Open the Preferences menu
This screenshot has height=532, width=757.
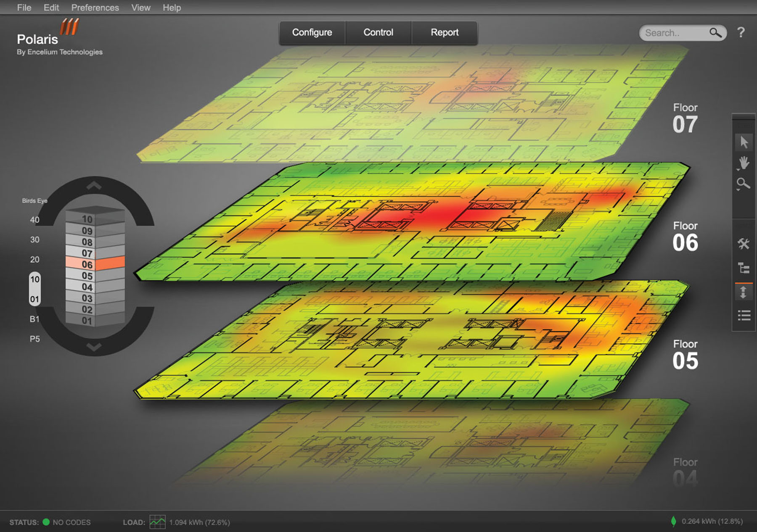(x=95, y=8)
